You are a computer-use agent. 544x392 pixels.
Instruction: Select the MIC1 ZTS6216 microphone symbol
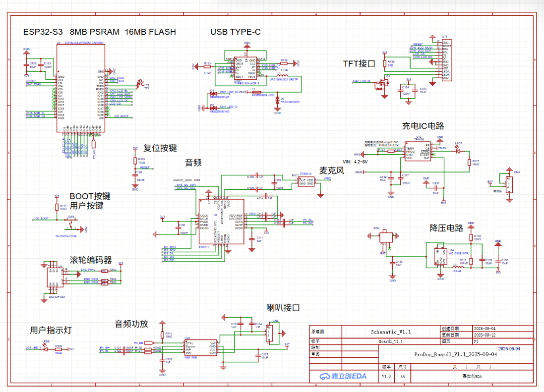pos(306,181)
